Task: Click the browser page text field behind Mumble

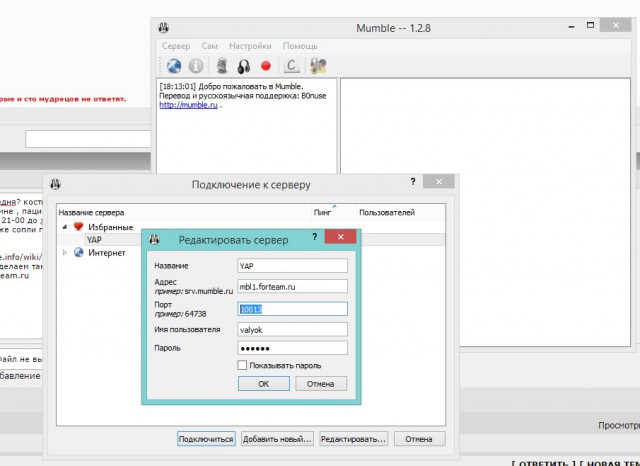Action: coord(88,139)
